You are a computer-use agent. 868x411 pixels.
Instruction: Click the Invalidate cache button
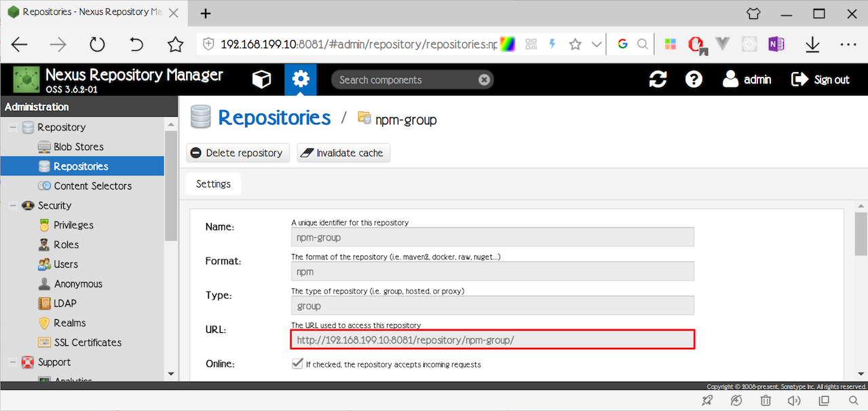point(343,153)
